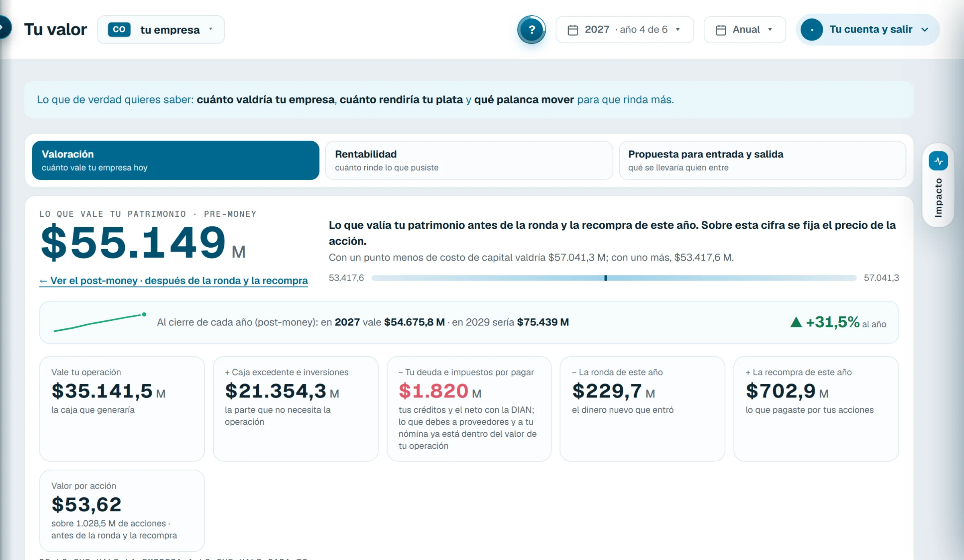Screen dimensions: 964x560
Task: Click the arrow next to tu empresa
Action: point(211,29)
